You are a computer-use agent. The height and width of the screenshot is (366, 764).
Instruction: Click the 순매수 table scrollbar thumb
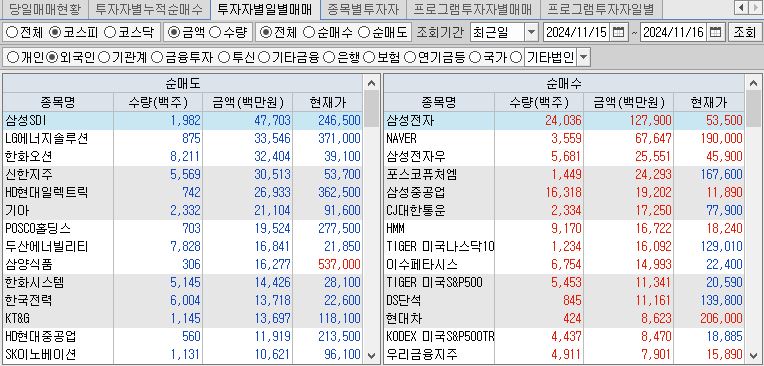[x=753, y=109]
